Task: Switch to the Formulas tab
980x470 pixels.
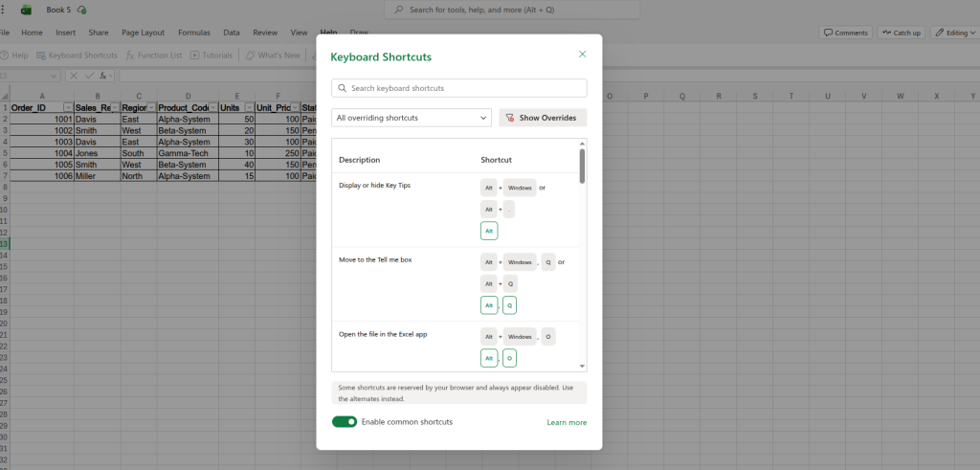Action: [194, 33]
